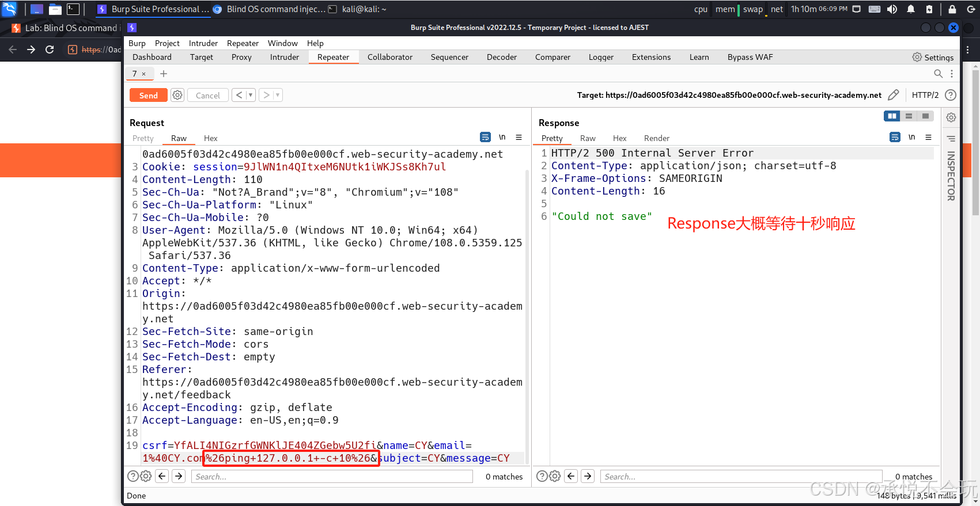980x506 pixels.
Task: Edit the target with the pencil icon
Action: click(x=894, y=95)
